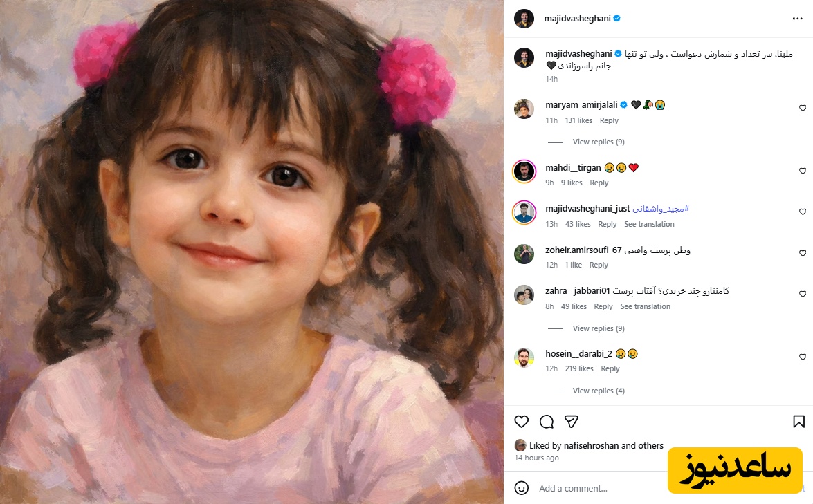Open the painted girl portrait image
The height and width of the screenshot is (504, 813).
(251, 252)
